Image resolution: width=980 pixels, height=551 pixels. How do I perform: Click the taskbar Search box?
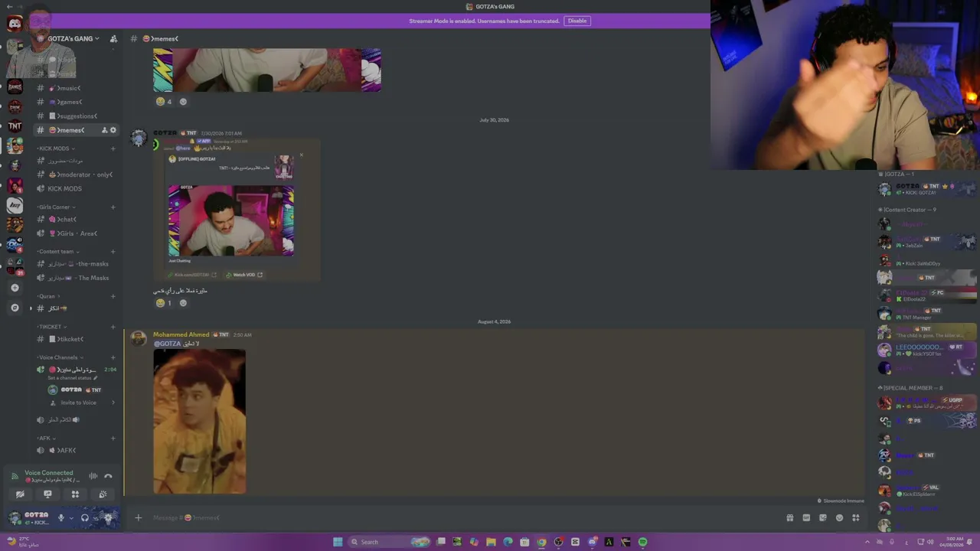(x=389, y=542)
